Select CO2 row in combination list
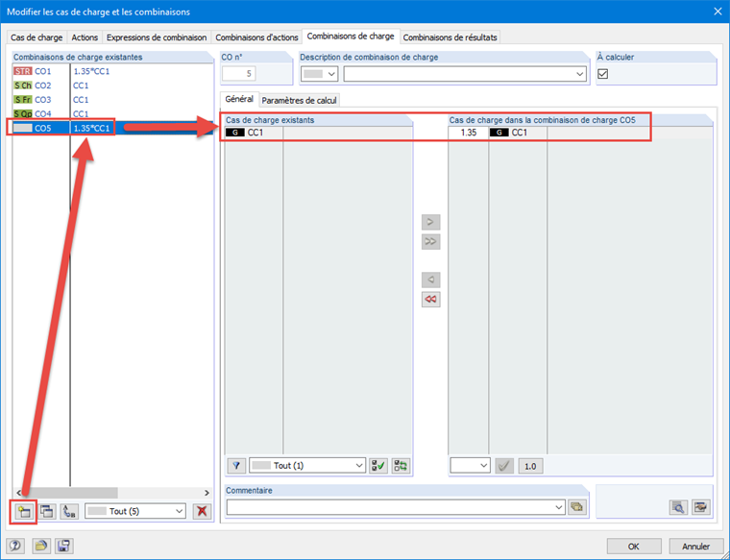Viewport: 730px width, 560px height. [x=110, y=85]
